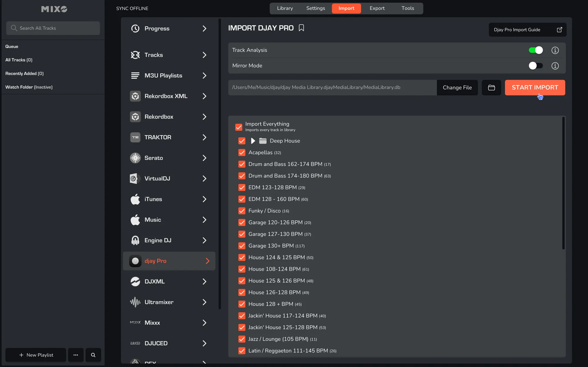
Task: Open the three-dots playlist options menu
Action: [x=76, y=355]
